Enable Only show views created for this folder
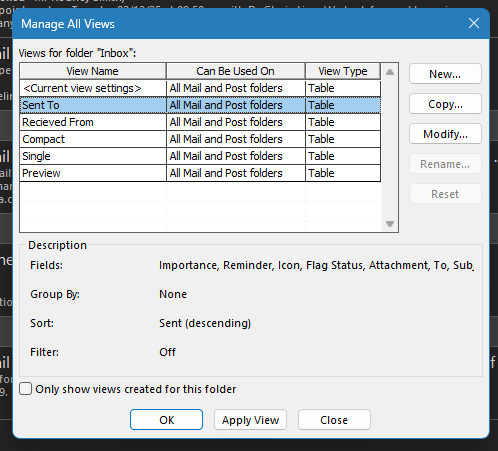Viewport: 498px width, 451px height. (x=25, y=389)
